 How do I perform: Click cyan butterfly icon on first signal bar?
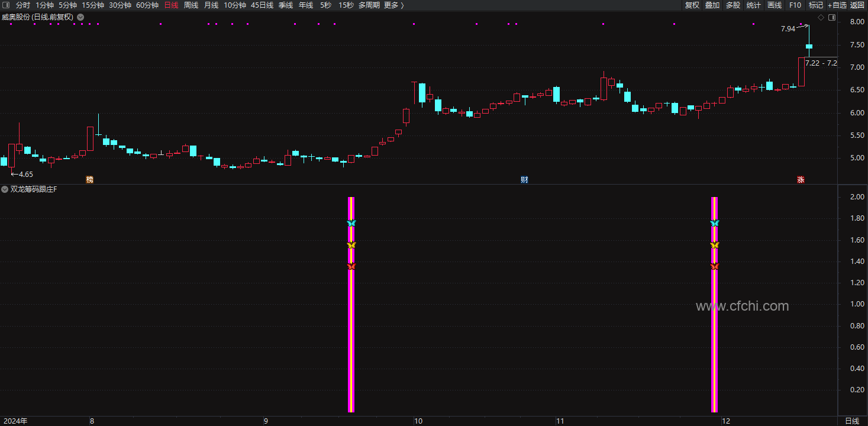(351, 223)
